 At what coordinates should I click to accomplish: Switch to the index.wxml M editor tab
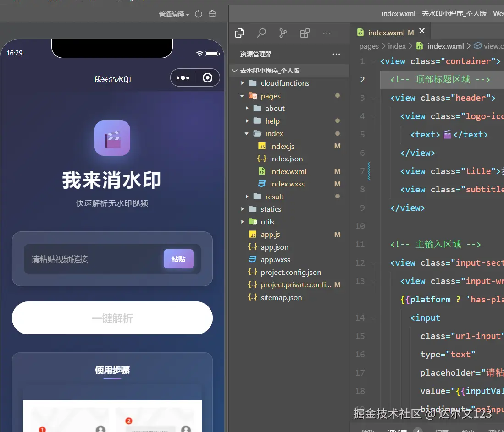[391, 33]
